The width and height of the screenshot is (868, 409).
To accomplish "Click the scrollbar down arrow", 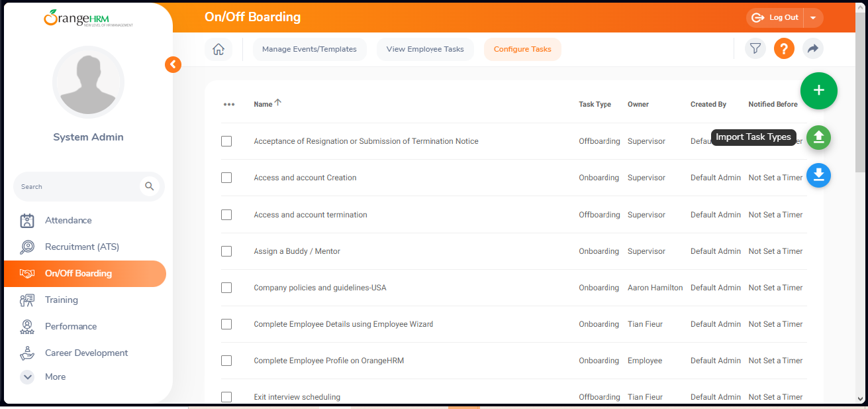I will (x=861, y=399).
